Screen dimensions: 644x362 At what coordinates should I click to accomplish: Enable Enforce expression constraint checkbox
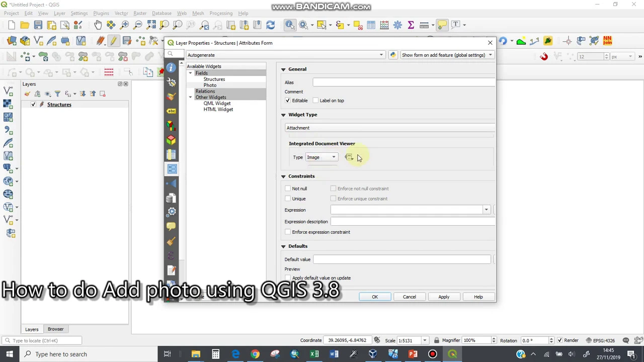pyautogui.click(x=288, y=232)
